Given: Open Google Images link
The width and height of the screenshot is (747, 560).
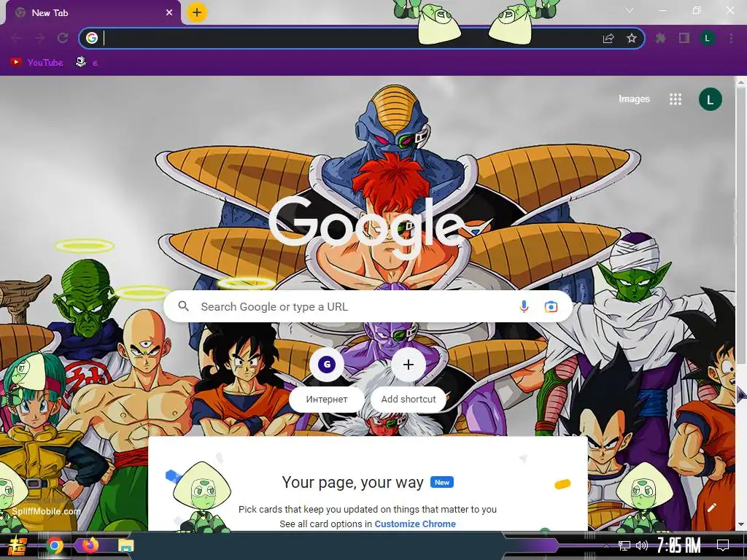Looking at the screenshot, I should pyautogui.click(x=634, y=99).
